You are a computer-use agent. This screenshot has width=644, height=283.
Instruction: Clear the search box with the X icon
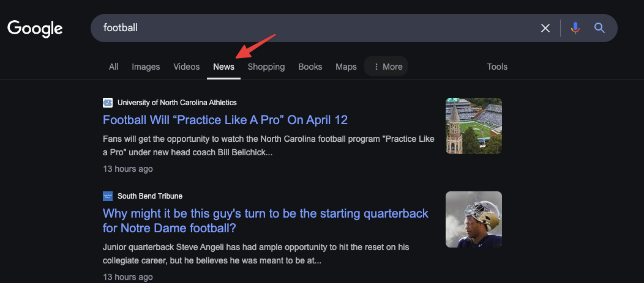[x=545, y=28]
